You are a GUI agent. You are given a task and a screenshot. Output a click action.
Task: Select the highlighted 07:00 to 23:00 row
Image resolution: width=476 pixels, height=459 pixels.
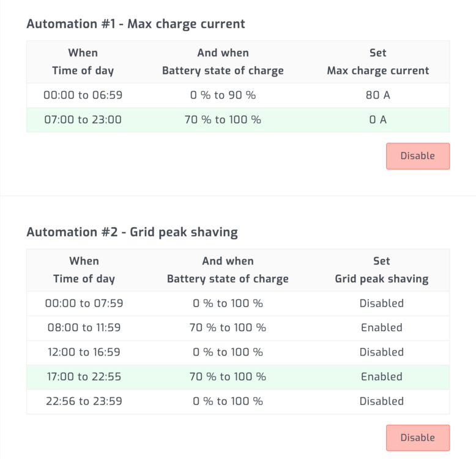(x=83, y=120)
